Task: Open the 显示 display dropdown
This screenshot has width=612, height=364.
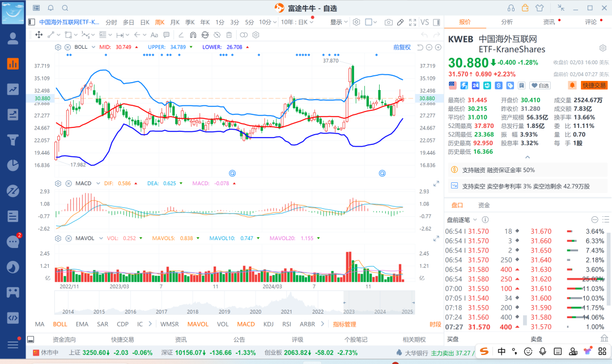Action: [338, 22]
